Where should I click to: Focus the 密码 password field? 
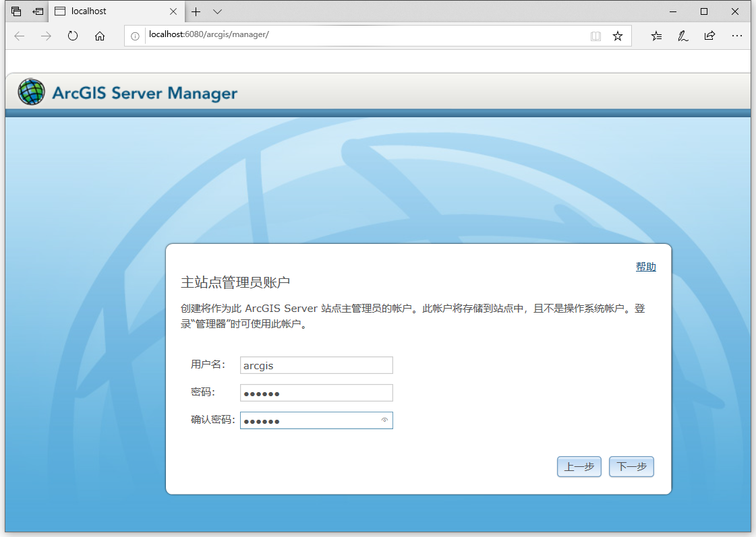(316, 393)
